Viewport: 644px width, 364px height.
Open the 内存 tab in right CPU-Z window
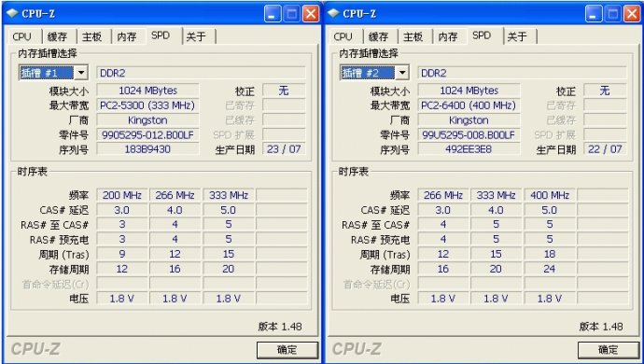[x=448, y=36]
